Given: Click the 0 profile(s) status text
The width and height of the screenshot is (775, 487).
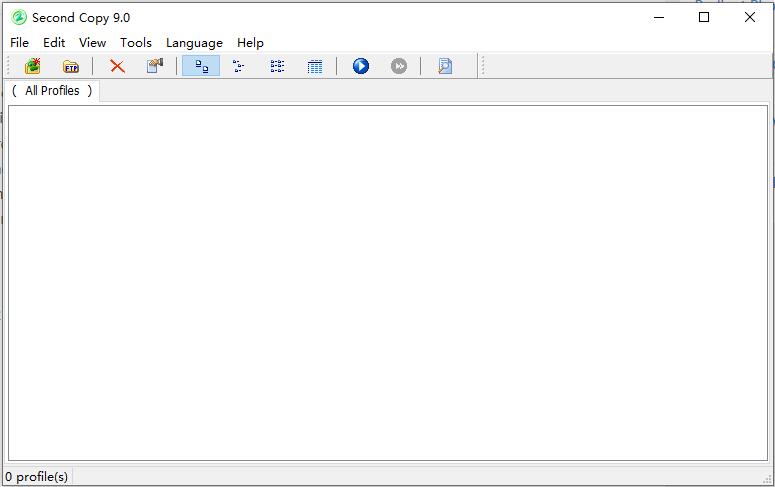Looking at the screenshot, I should (x=37, y=477).
